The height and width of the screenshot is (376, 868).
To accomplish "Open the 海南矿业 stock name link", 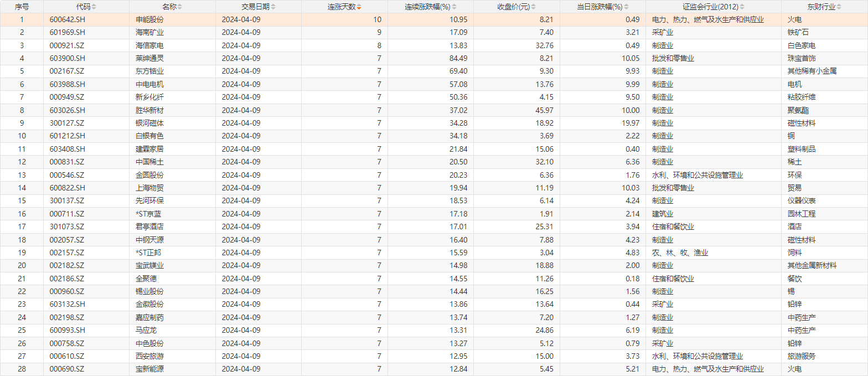I will 149,32.
